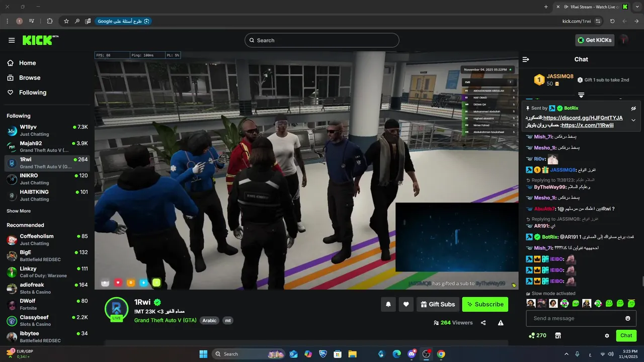Expand the gift leaderboard chevron
This screenshot has width=644, height=362.
(x=581, y=95)
